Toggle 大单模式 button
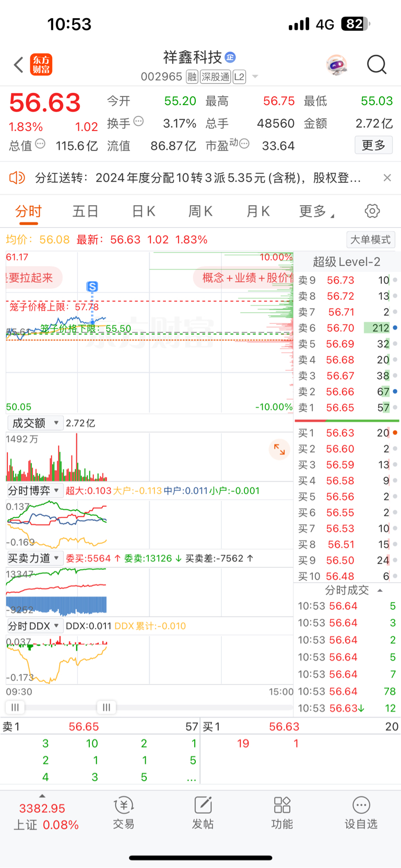 pyautogui.click(x=370, y=240)
